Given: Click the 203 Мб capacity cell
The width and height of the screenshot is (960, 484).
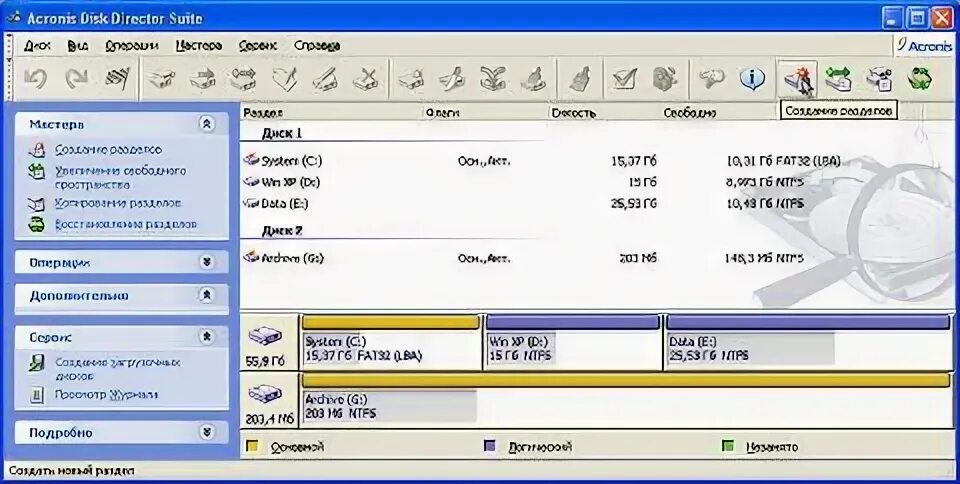Looking at the screenshot, I should pos(638,258).
